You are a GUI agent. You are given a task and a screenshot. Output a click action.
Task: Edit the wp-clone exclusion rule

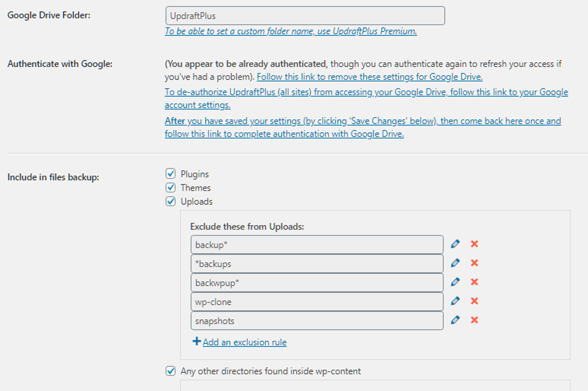tap(455, 301)
